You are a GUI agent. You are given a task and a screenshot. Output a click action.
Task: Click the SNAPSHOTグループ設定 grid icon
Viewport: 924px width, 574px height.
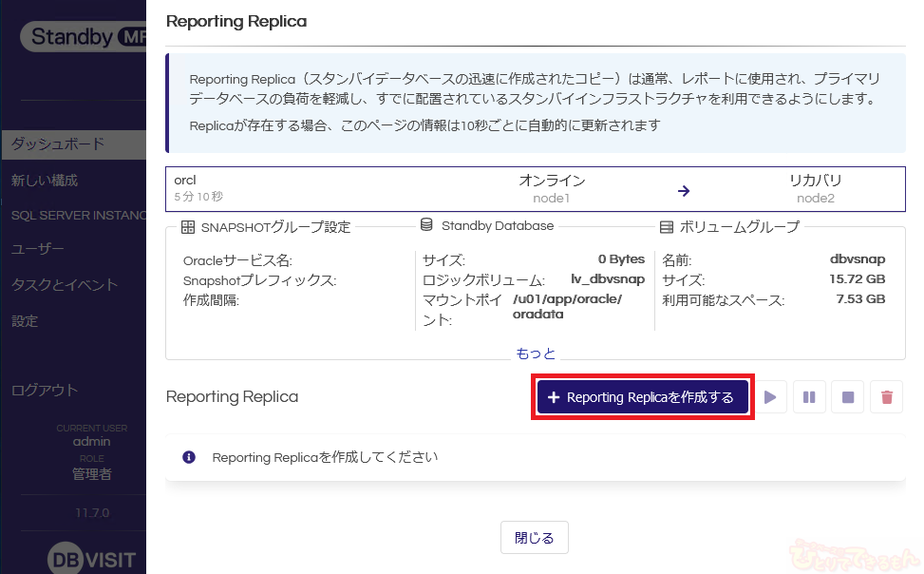[x=188, y=227]
